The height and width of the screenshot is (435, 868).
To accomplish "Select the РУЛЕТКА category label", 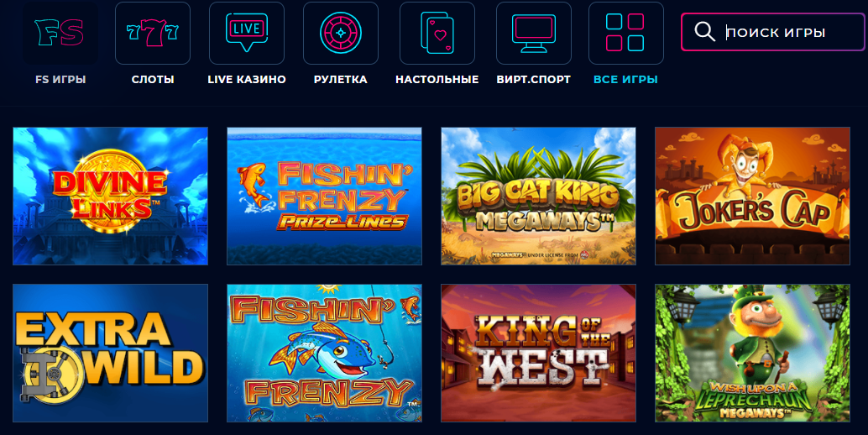I will coord(341,79).
